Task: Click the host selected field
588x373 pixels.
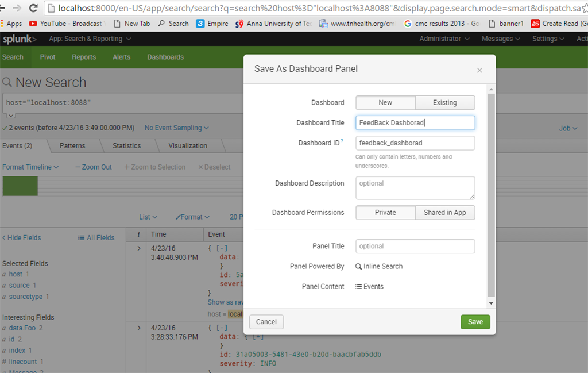Action: (x=16, y=274)
